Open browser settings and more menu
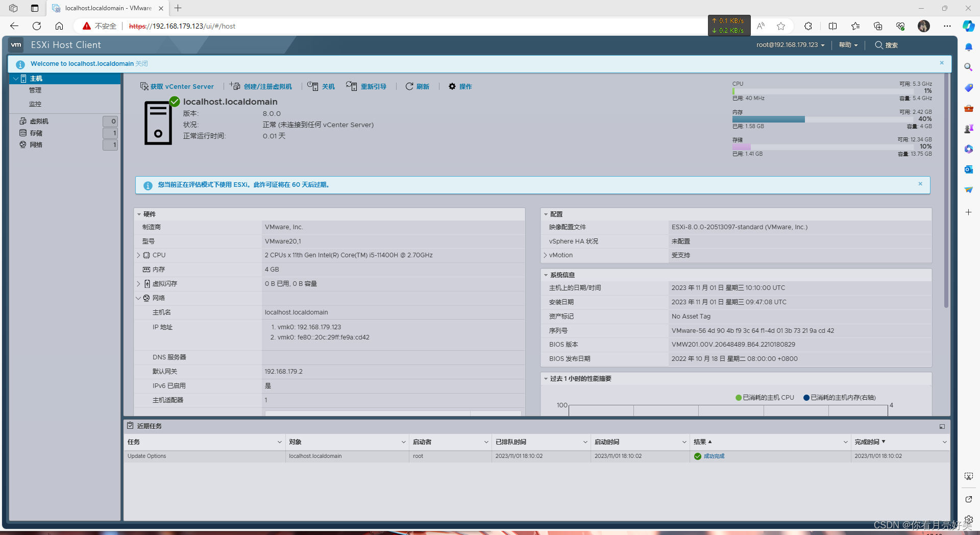The width and height of the screenshot is (980, 535). [947, 26]
